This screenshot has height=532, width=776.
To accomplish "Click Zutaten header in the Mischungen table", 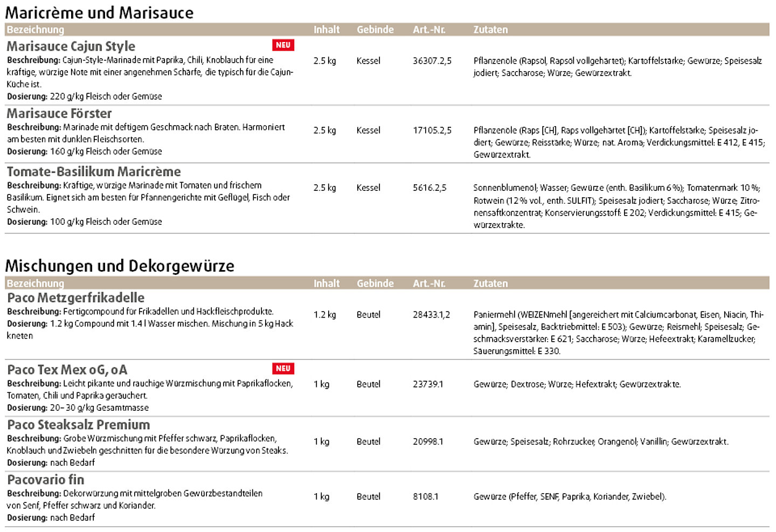I will pyautogui.click(x=490, y=284).
